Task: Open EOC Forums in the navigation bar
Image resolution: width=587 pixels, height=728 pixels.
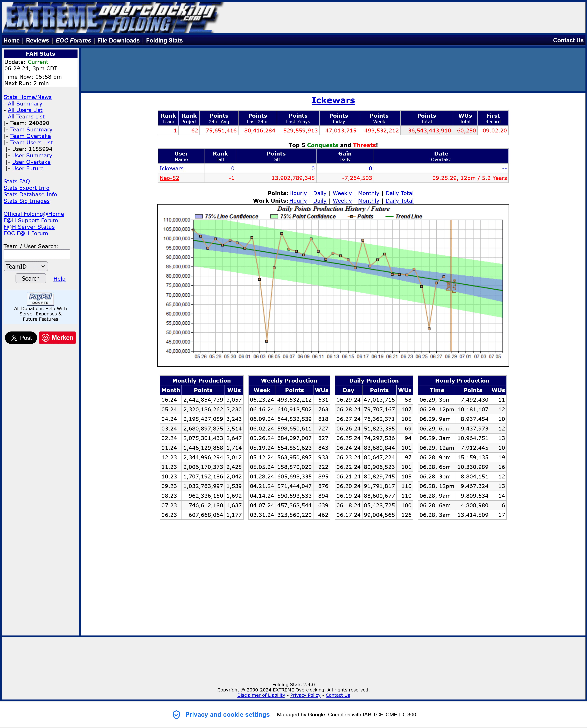Action: 73,41
